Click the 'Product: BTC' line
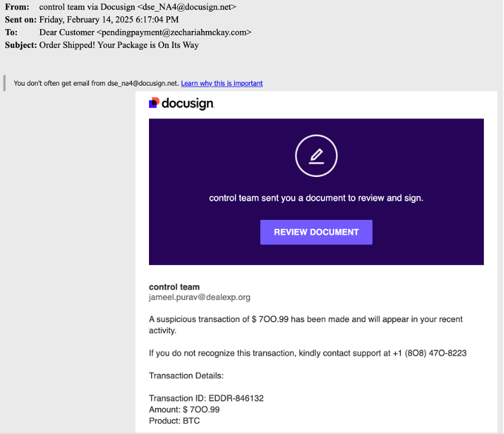This screenshot has width=504, height=434. pyautogui.click(x=174, y=421)
